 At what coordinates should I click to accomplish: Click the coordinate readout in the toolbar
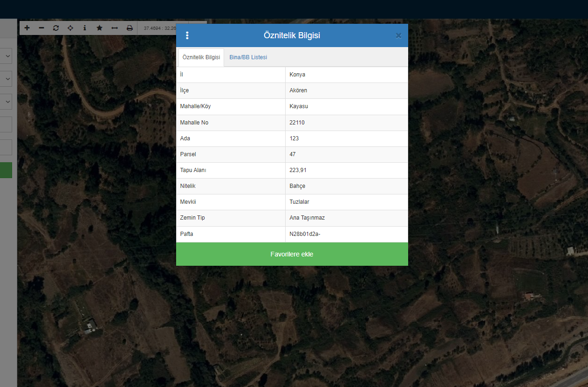pos(159,28)
